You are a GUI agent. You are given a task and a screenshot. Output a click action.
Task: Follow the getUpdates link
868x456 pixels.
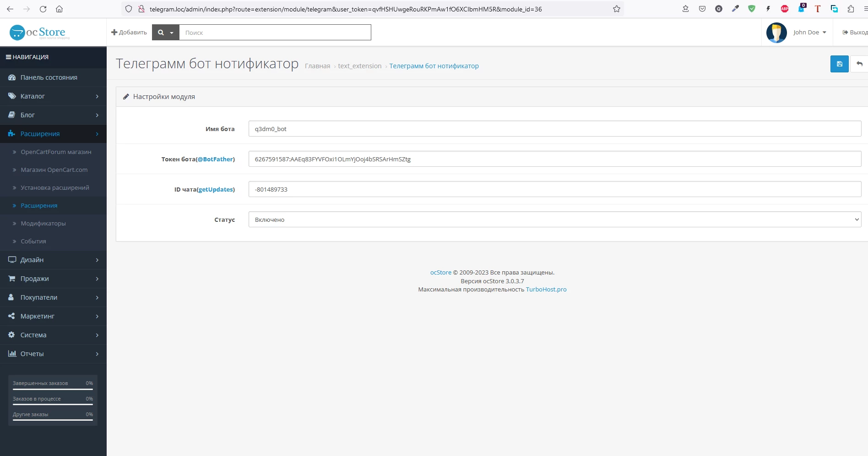point(216,189)
